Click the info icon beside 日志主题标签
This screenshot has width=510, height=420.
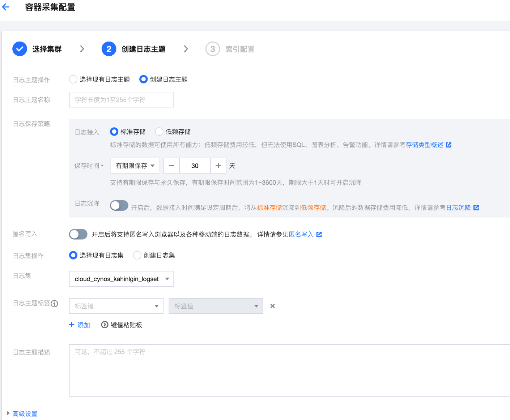pos(54,304)
